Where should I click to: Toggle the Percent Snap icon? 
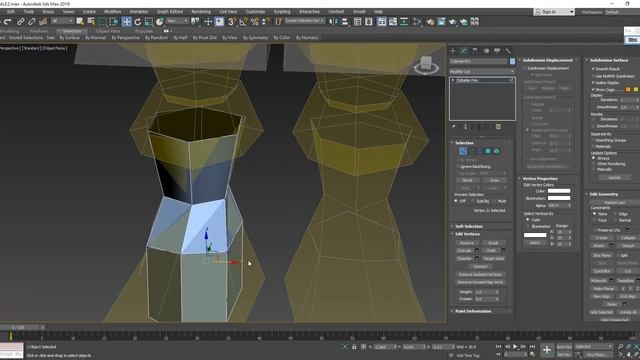tap(255, 22)
